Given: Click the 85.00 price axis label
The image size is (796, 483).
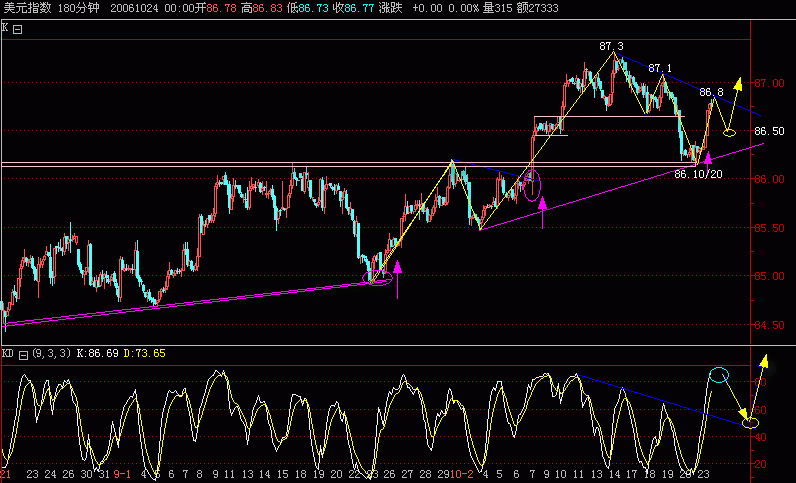Looking at the screenshot, I should coord(769,276).
